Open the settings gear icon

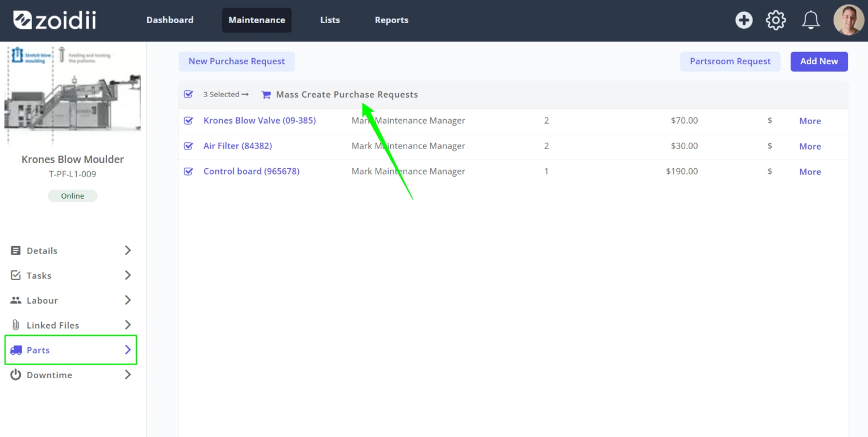click(776, 20)
